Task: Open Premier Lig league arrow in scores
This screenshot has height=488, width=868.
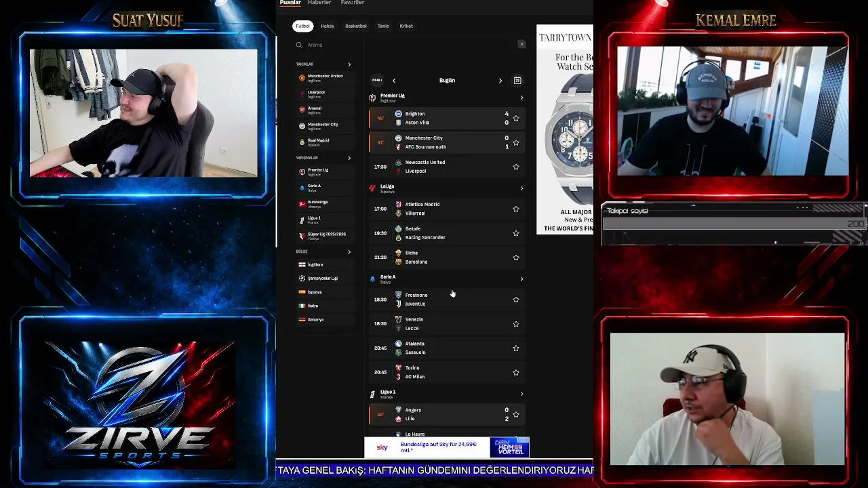Action: [521, 98]
